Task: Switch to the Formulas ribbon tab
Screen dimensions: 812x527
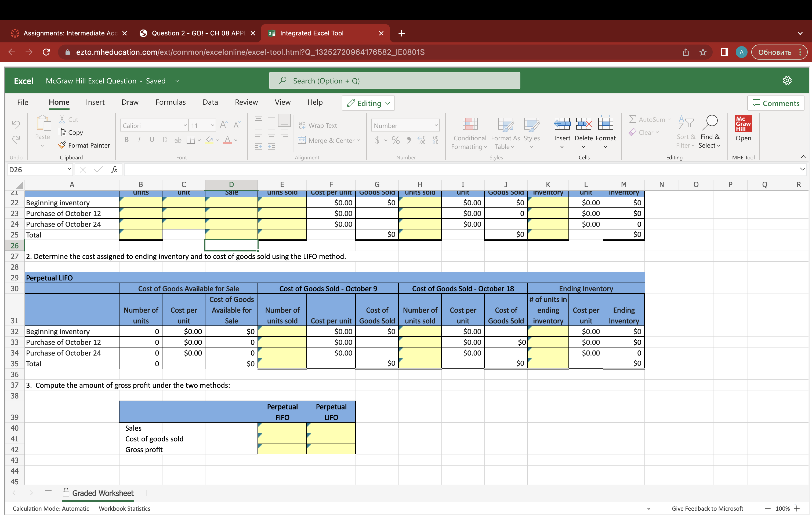Action: point(171,102)
